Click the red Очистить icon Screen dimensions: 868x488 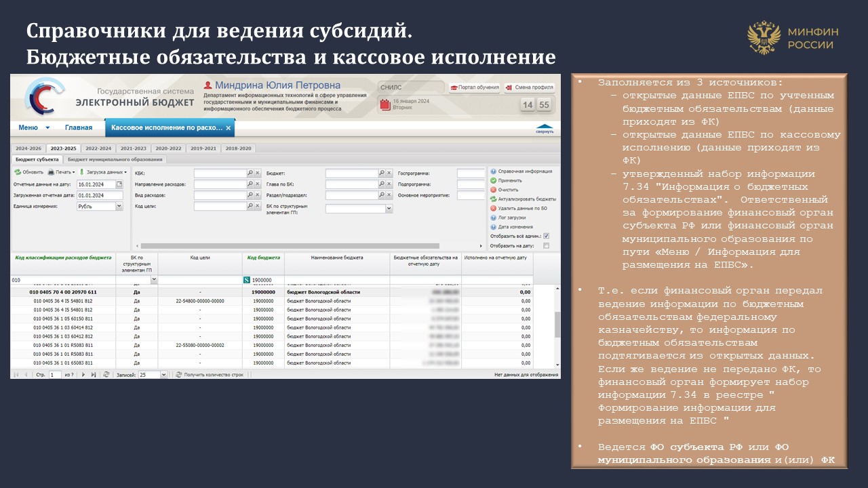click(x=493, y=190)
